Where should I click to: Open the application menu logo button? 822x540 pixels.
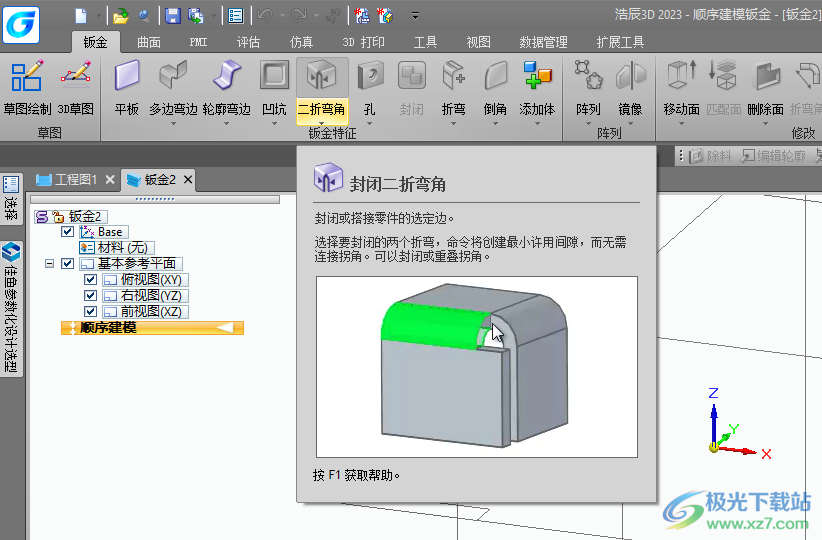pyautogui.click(x=20, y=25)
